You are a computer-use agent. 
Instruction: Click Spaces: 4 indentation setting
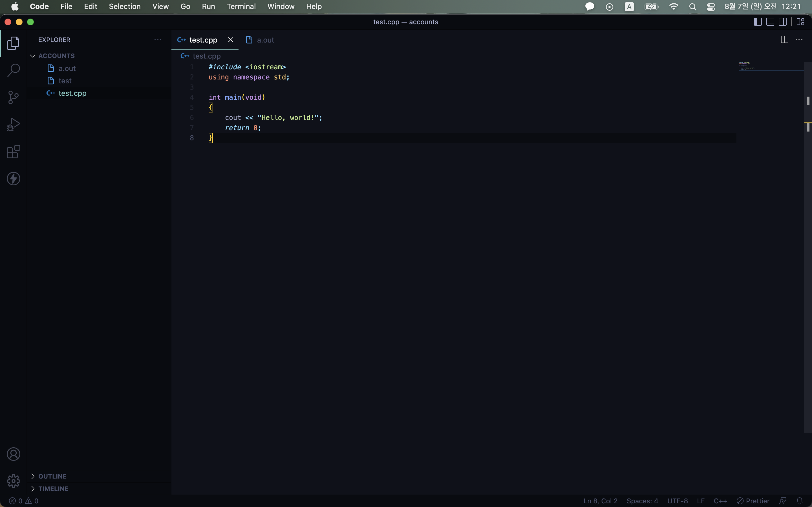pyautogui.click(x=642, y=501)
